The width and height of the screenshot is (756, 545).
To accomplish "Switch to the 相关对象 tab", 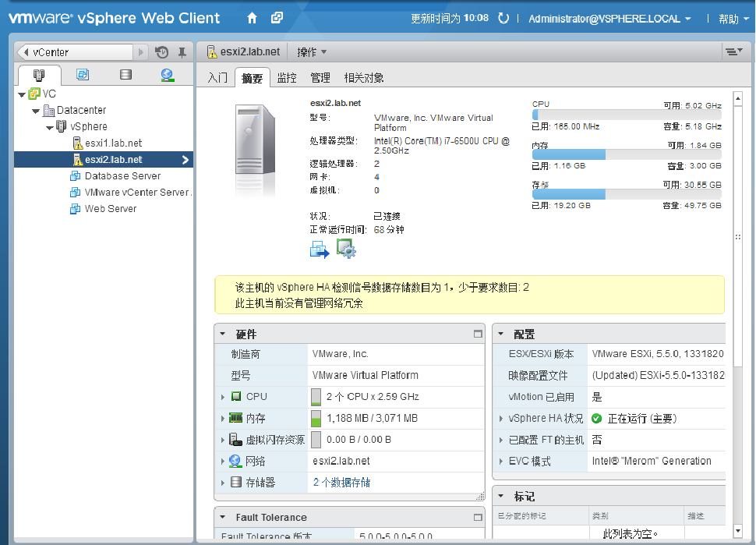I will (x=364, y=78).
